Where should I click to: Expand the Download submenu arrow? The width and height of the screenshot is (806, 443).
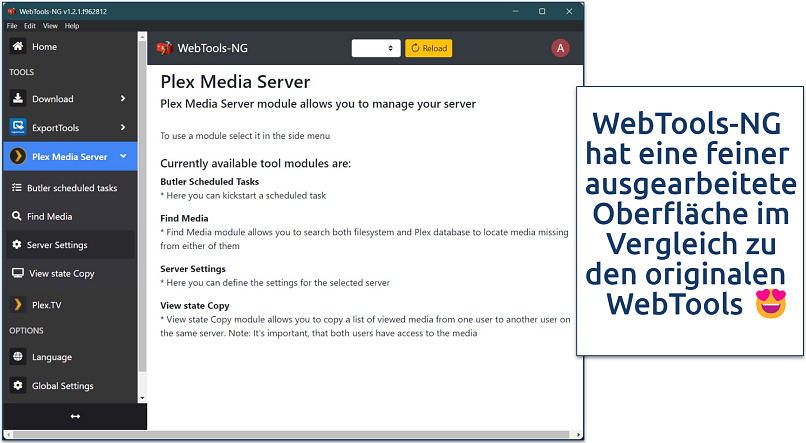coord(123,99)
